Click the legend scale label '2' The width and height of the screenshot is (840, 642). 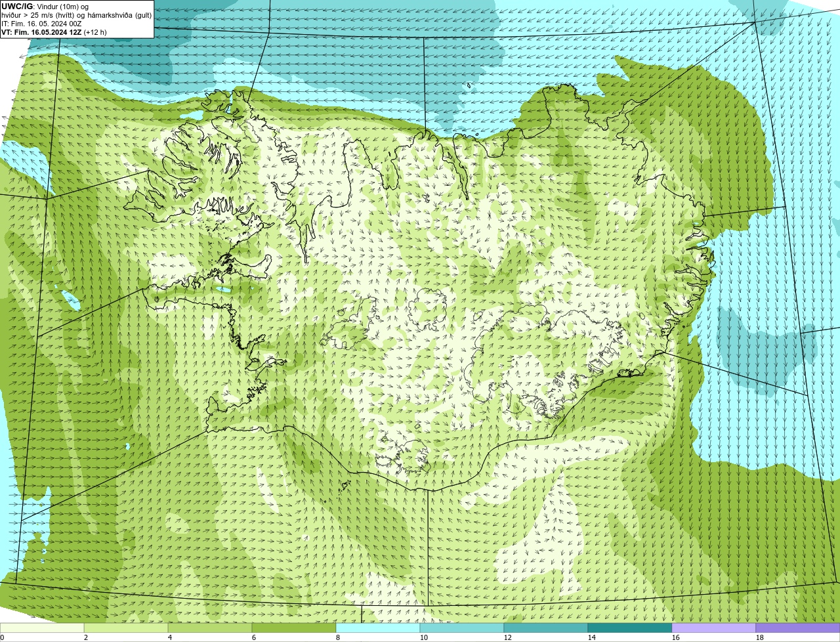click(x=86, y=637)
